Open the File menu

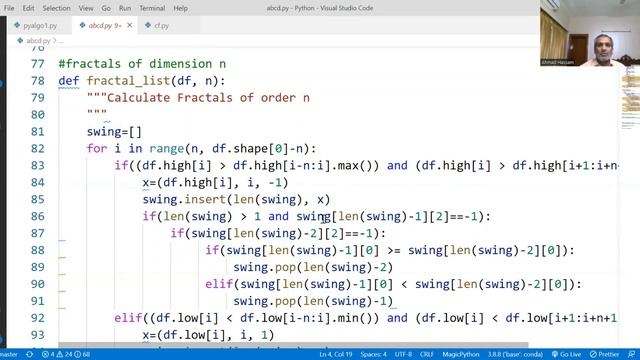(x=9, y=8)
